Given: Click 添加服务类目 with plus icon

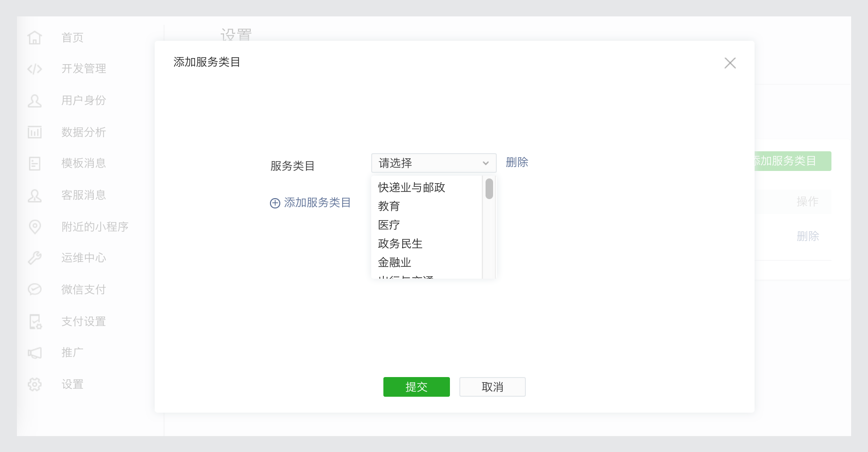Looking at the screenshot, I should coord(311,203).
